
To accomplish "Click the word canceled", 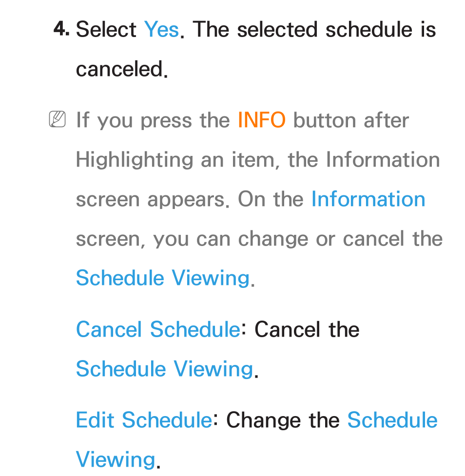I will coord(120,69).
